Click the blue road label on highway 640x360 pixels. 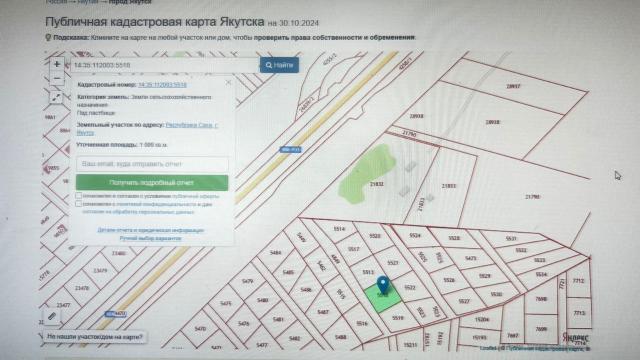click(291, 150)
